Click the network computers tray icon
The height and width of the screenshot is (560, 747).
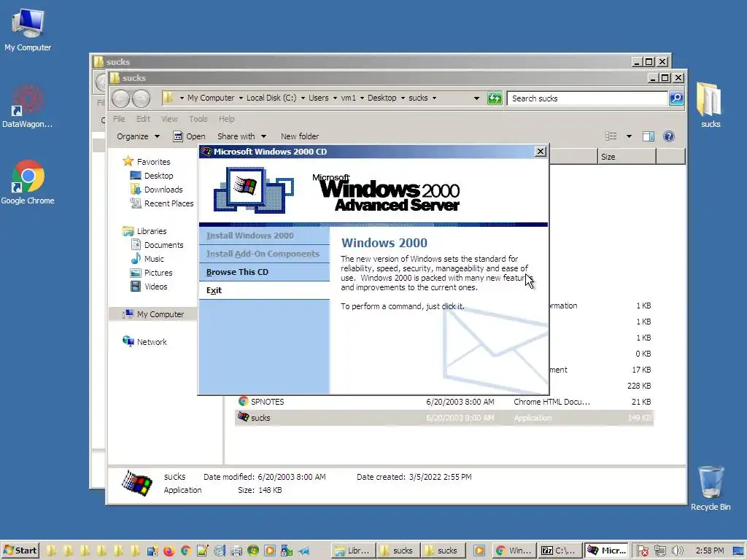[659, 551]
